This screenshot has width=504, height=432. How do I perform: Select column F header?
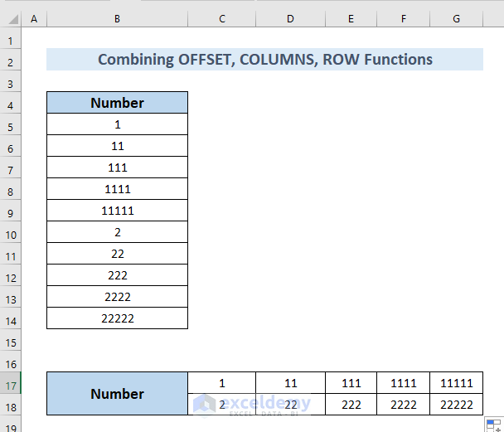pos(404,19)
